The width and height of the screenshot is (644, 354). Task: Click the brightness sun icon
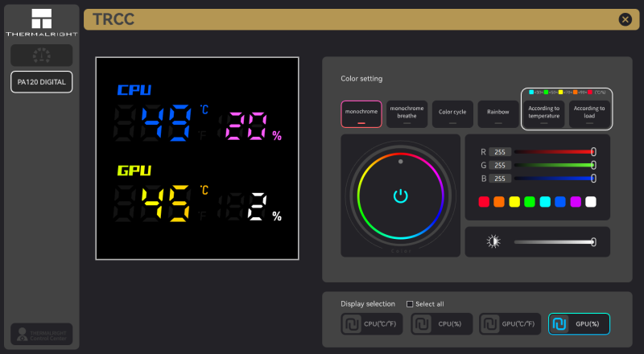coord(493,241)
